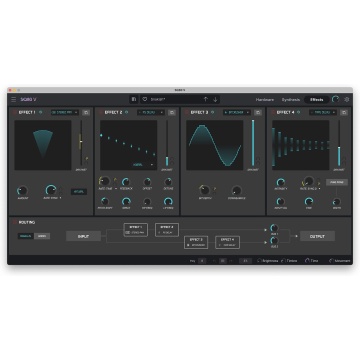360x360 pixels.
Task: Open Effect 1 type dropdown
Action: click(x=65, y=113)
